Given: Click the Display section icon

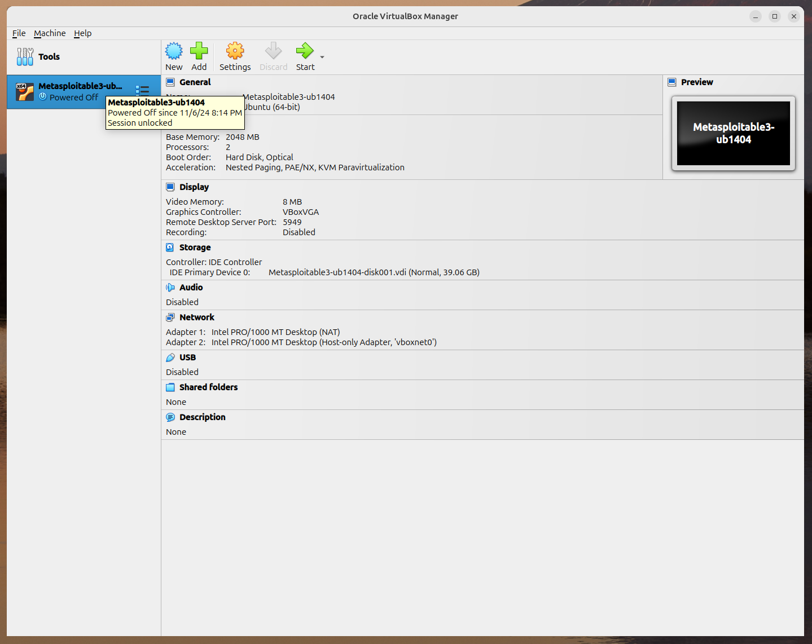Looking at the screenshot, I should pos(170,187).
